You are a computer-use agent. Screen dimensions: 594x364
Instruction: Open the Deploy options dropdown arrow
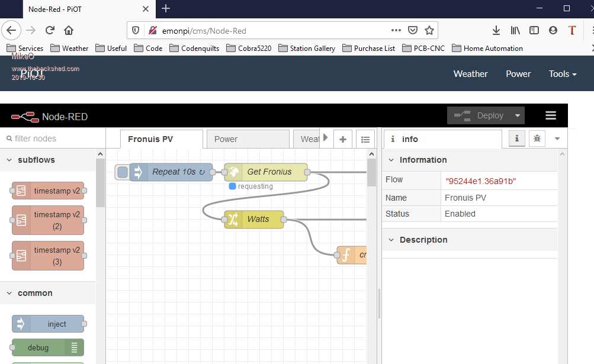tap(518, 115)
